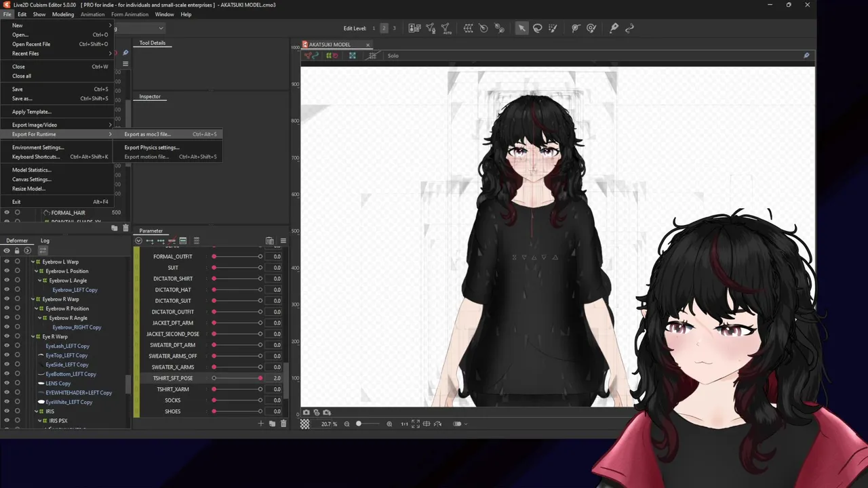Hide Eyebrow R Warp with eye icon
This screenshot has height=488, width=868.
click(7, 299)
